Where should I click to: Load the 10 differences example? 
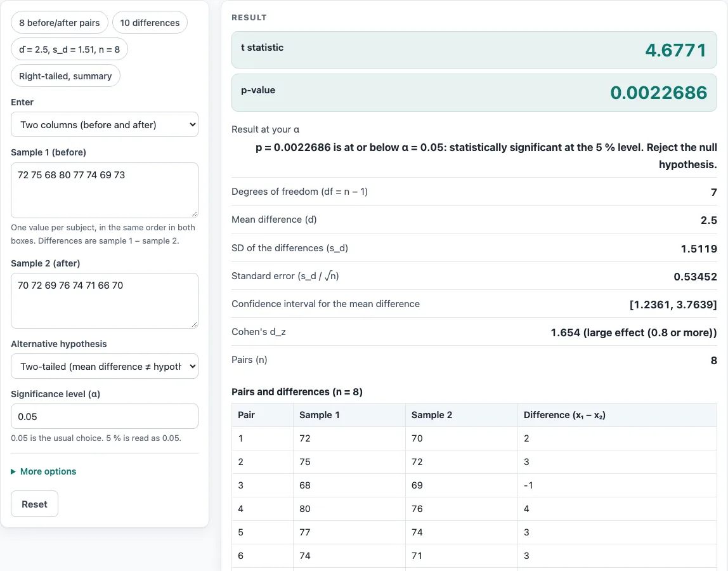(150, 23)
